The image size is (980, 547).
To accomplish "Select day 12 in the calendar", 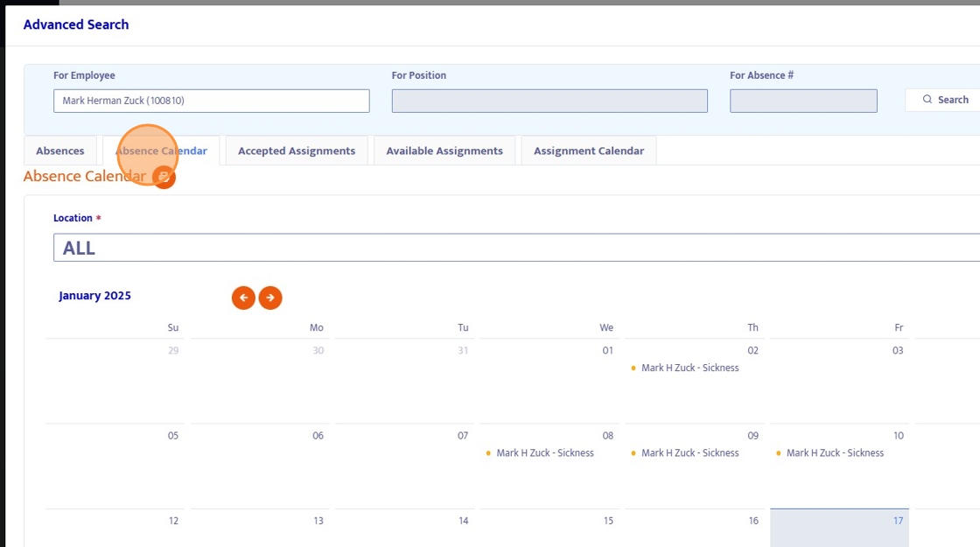I will pyautogui.click(x=173, y=520).
